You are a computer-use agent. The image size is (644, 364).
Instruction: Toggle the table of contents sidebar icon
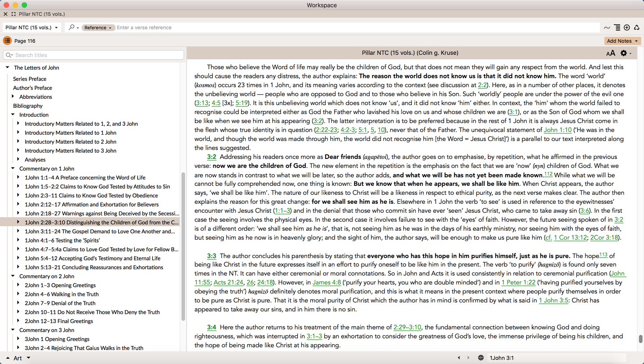pyautogui.click(x=7, y=41)
